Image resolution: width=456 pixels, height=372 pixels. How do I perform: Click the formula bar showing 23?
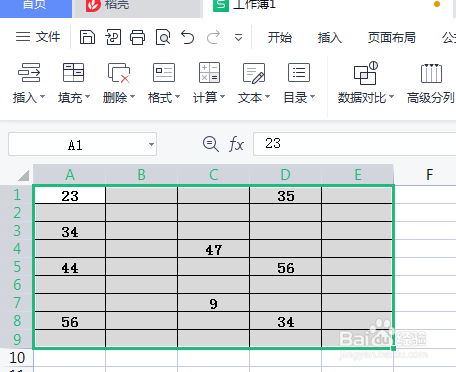(355, 144)
